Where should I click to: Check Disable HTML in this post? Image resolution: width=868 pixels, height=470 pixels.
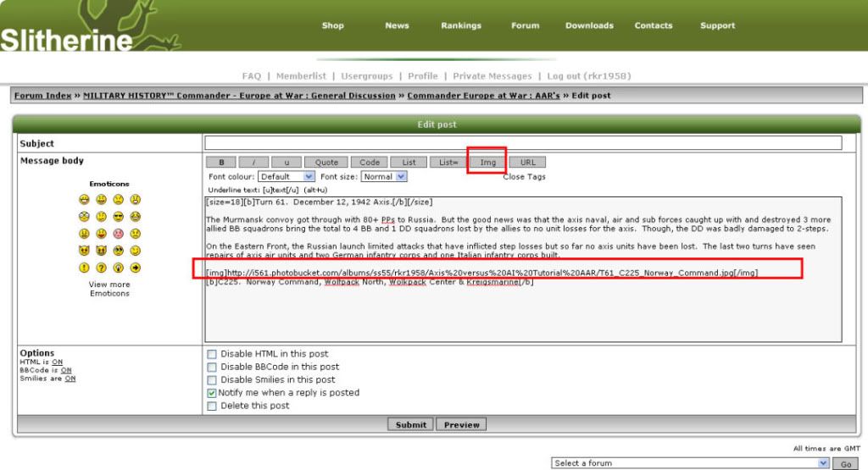click(212, 354)
